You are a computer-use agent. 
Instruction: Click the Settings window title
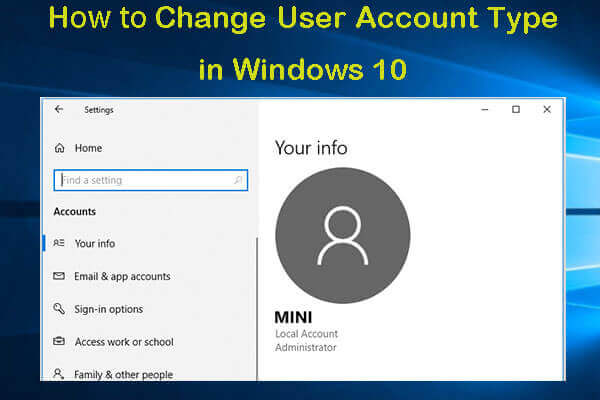pyautogui.click(x=99, y=110)
